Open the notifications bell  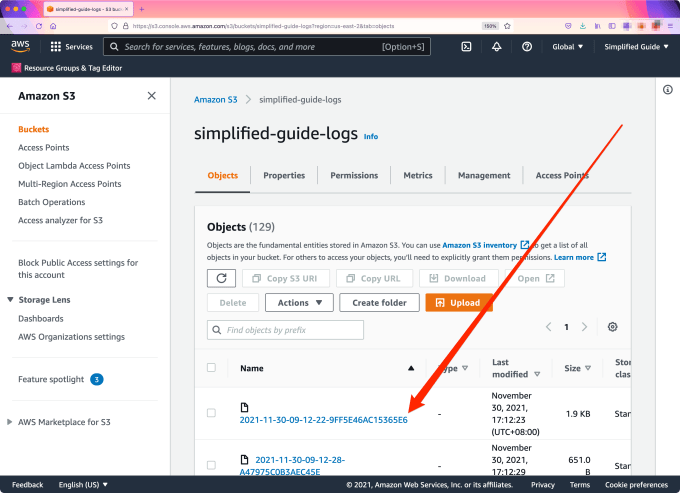coord(497,47)
